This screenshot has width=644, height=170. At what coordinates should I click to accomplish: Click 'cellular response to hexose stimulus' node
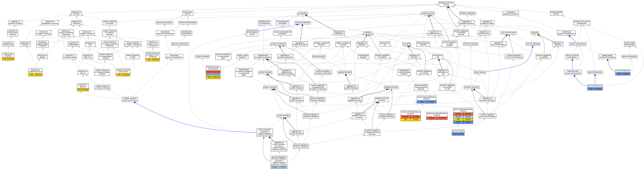(103, 87)
